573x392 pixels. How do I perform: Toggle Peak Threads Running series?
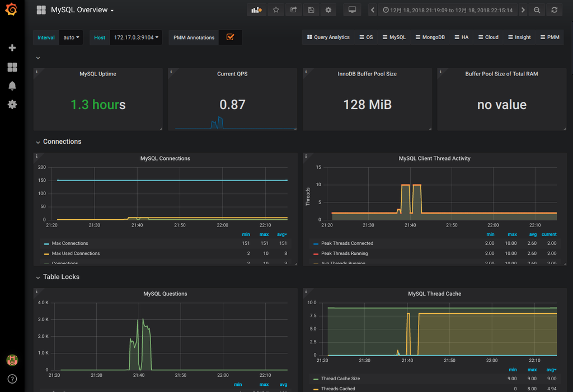344,253
